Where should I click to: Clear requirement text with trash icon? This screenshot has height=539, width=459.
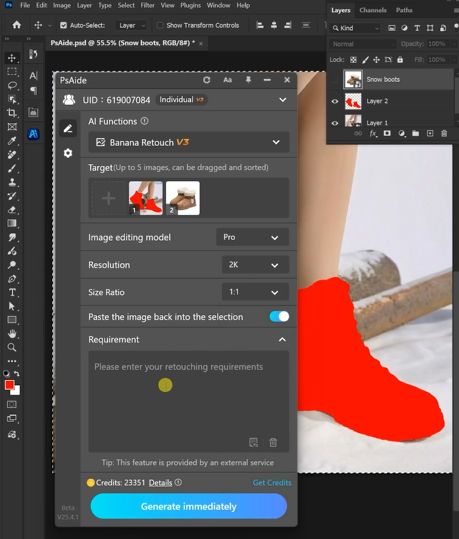click(273, 442)
